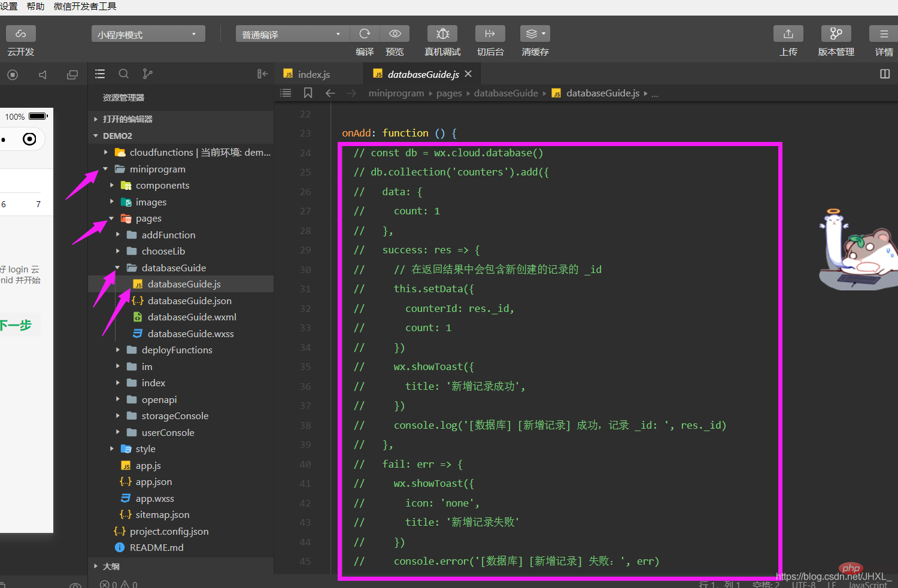Start 真机调试 real device debugging
Screen dimensions: 898x588
(442, 34)
